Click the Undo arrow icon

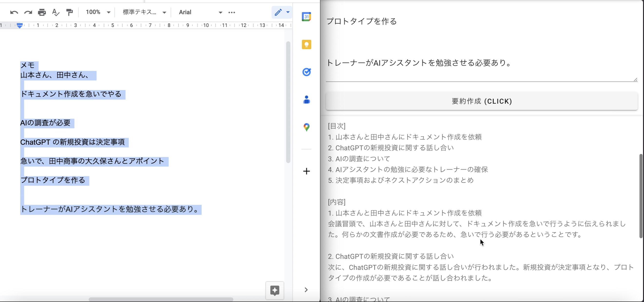click(14, 12)
